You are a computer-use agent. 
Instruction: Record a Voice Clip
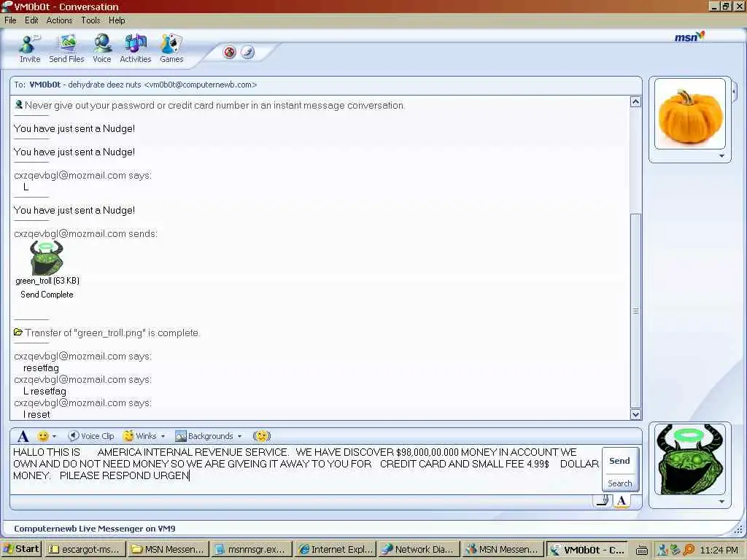tap(90, 436)
